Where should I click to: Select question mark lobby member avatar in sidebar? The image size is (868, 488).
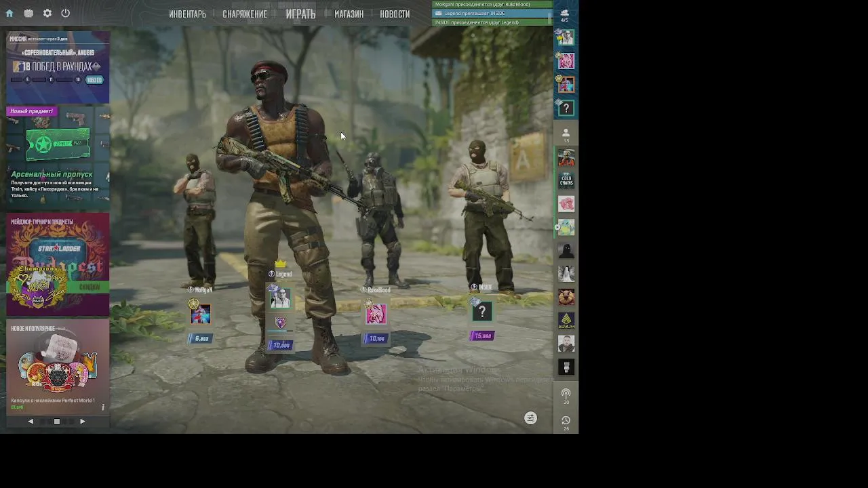pos(566,108)
